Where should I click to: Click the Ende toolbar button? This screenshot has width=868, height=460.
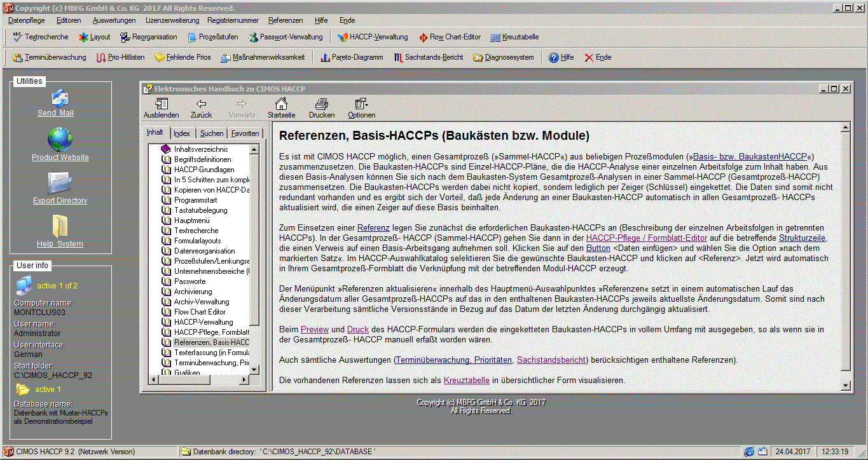pyautogui.click(x=598, y=57)
